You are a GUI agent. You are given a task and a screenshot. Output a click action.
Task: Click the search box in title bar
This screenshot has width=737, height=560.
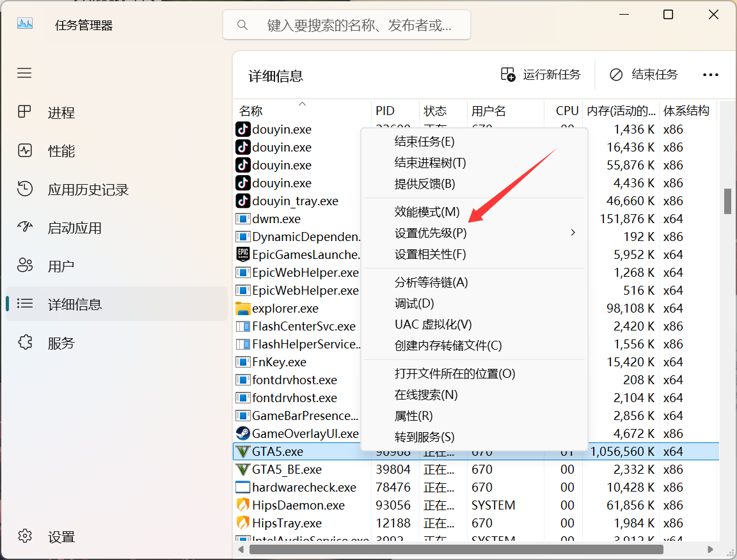tap(347, 26)
